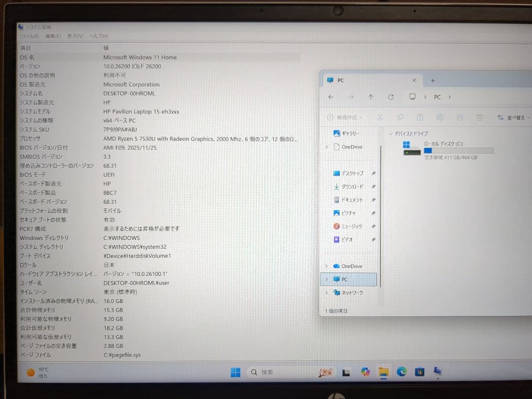
Task: Click the Paste icon in Explorer toolbar
Action: 420,118
